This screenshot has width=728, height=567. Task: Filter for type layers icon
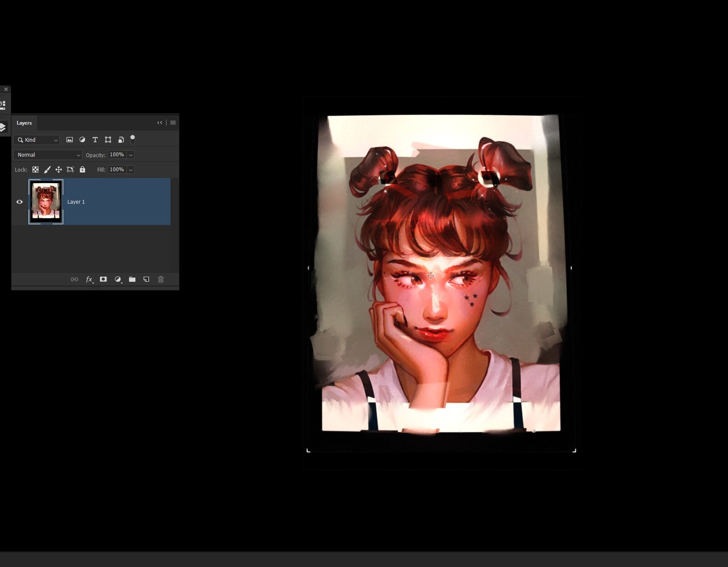(95, 140)
